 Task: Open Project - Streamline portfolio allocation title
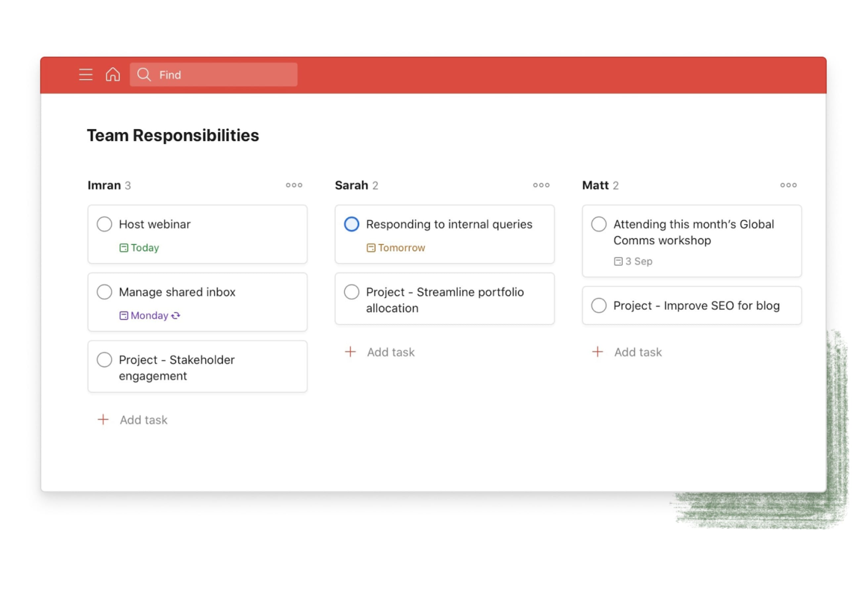(x=445, y=300)
